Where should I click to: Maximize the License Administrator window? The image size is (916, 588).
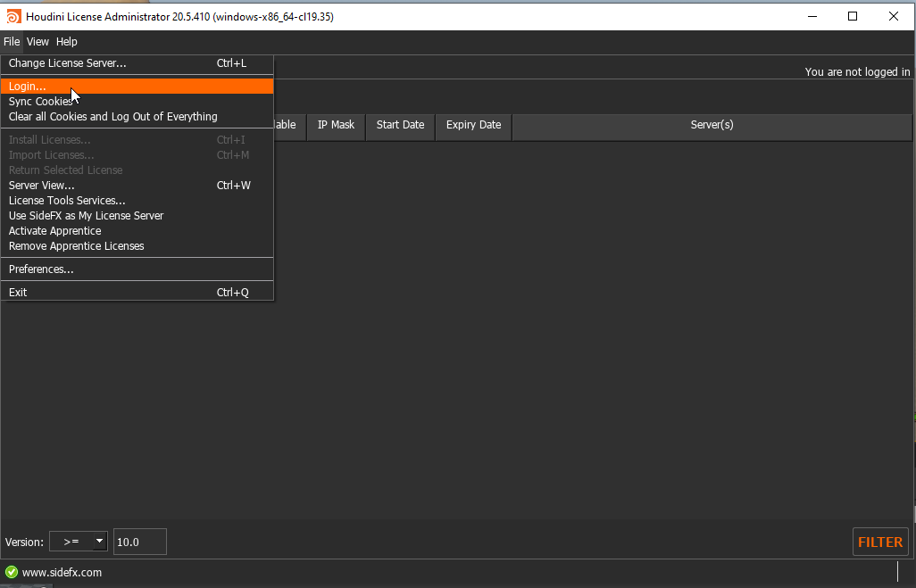click(853, 16)
